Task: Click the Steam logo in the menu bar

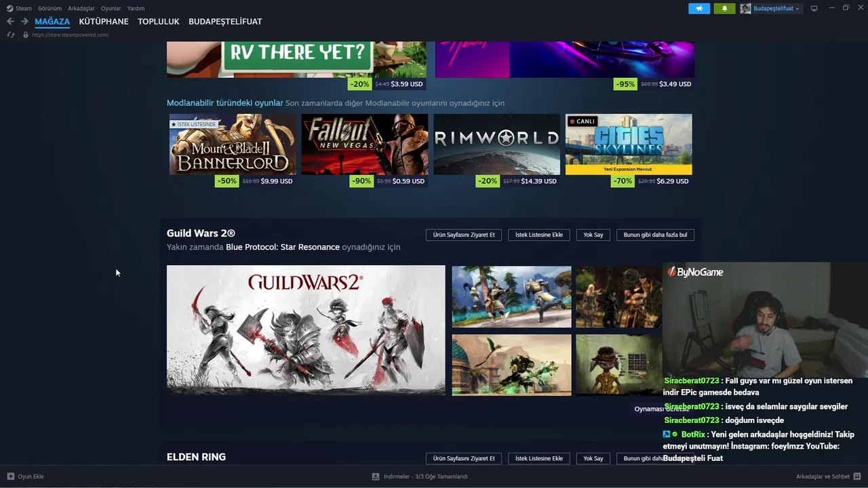Action: tap(9, 8)
